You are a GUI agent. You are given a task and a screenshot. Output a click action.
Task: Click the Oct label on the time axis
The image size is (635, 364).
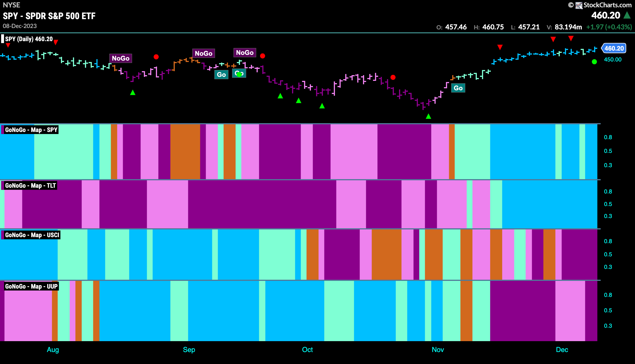(x=307, y=350)
